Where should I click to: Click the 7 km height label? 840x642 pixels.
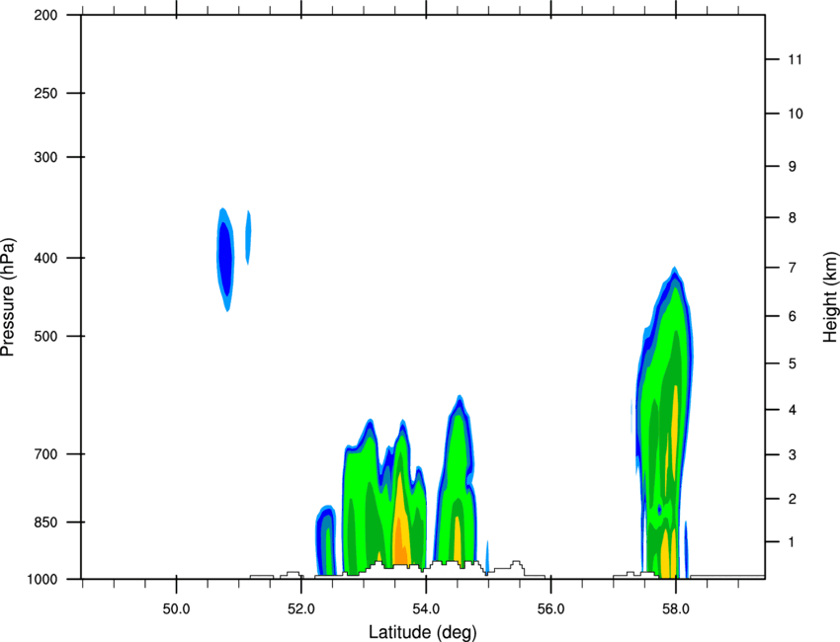793,268
